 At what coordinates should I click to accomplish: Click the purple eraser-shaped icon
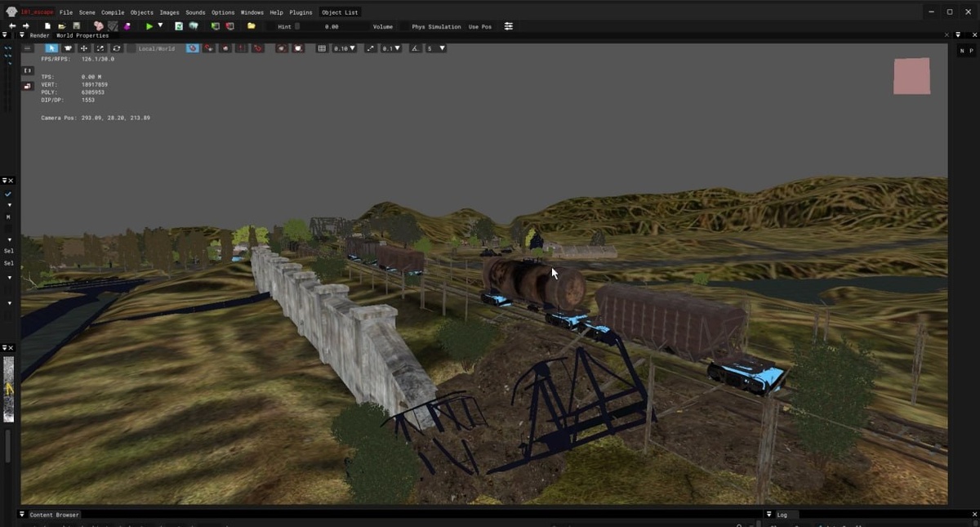[x=127, y=26]
